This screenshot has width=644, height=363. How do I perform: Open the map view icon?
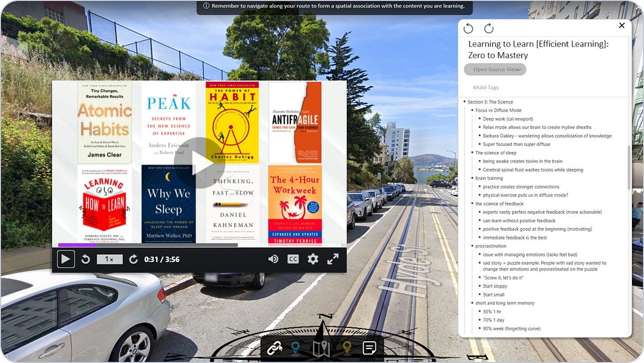pyautogui.click(x=321, y=347)
